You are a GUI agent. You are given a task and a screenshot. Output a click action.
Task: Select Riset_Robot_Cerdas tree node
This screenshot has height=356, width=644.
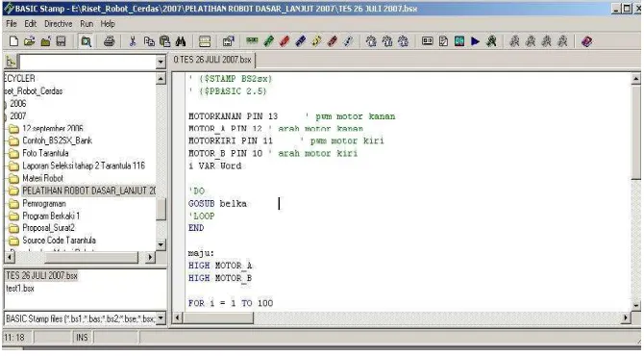coord(34,90)
